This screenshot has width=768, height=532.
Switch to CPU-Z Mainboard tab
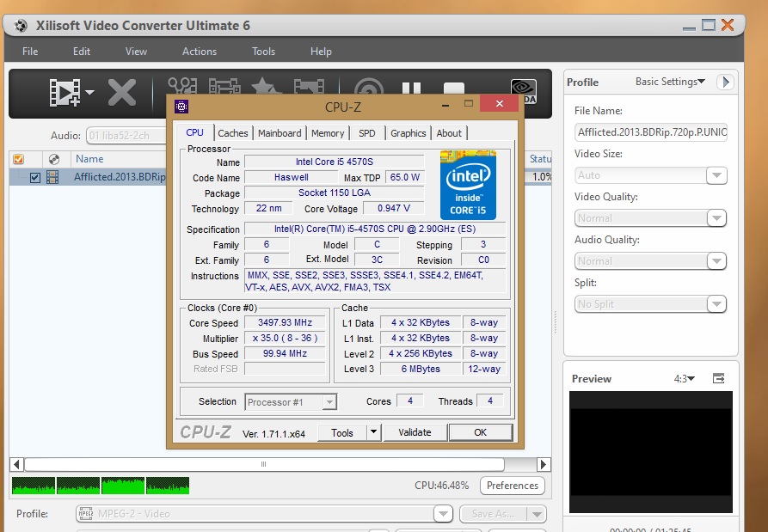pyautogui.click(x=280, y=133)
